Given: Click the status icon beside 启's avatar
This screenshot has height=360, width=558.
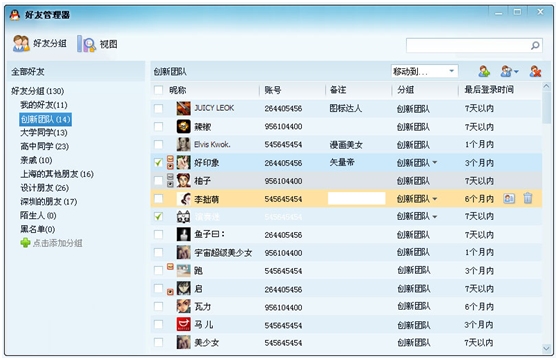Looking at the screenshot, I should [x=170, y=292].
